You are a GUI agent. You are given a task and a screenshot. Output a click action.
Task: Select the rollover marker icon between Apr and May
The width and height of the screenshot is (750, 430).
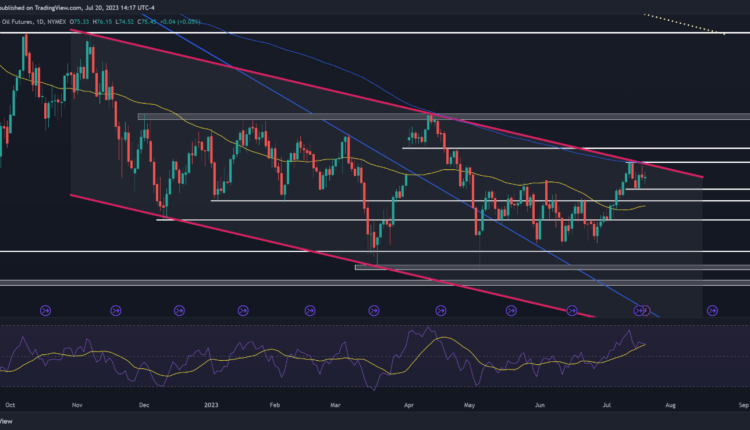click(x=440, y=310)
